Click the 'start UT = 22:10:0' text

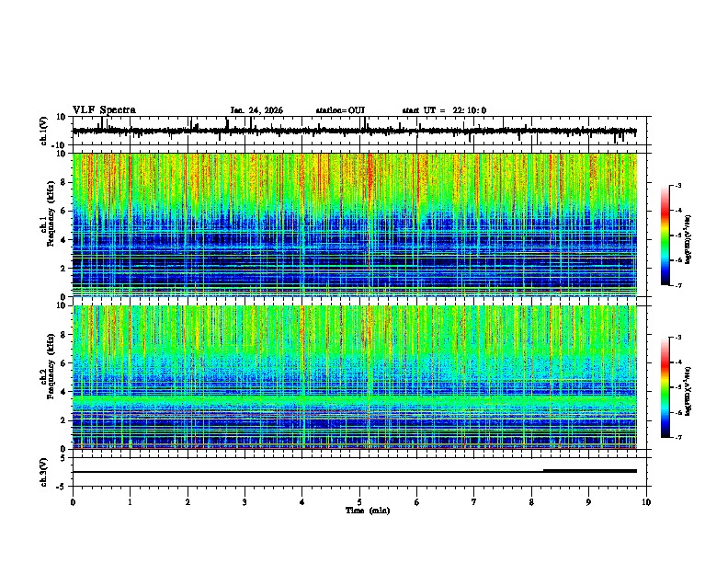pos(444,110)
